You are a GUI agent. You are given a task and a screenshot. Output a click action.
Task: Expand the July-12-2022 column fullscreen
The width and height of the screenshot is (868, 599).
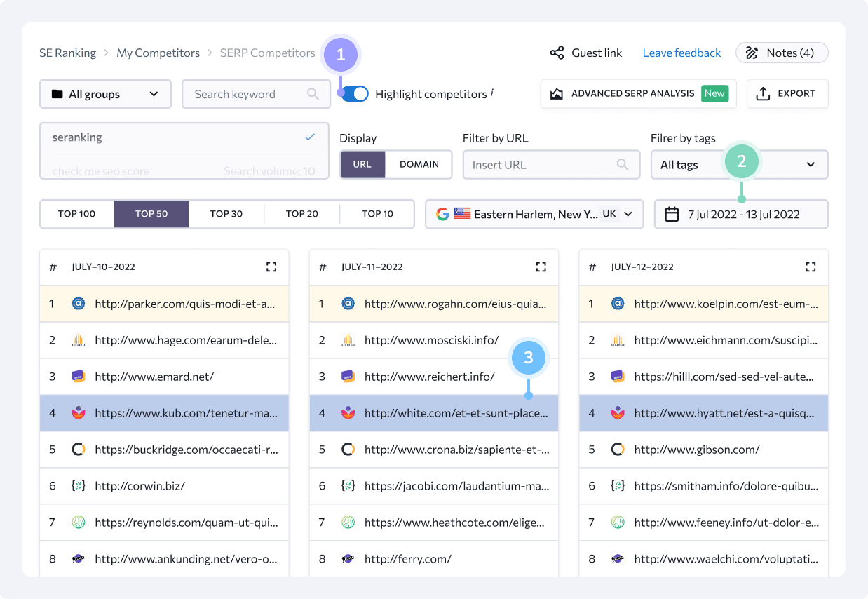pos(811,267)
